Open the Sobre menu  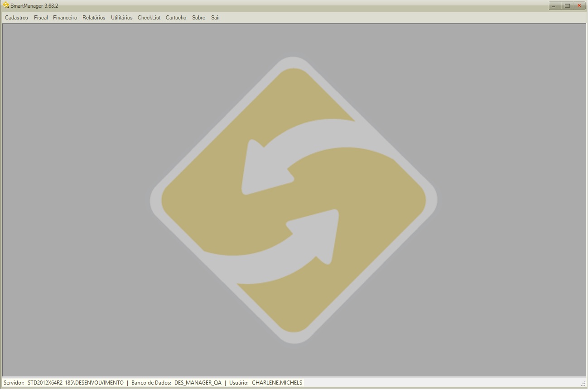(198, 18)
